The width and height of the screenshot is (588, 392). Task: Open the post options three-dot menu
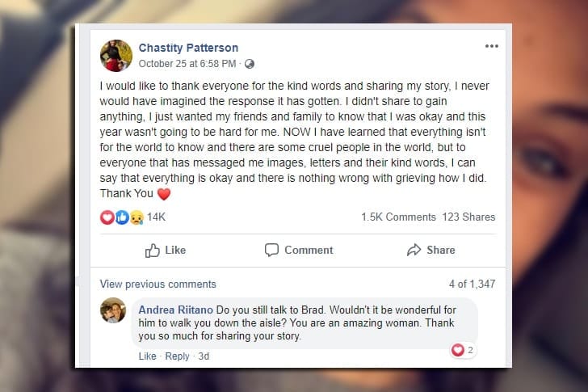click(491, 47)
